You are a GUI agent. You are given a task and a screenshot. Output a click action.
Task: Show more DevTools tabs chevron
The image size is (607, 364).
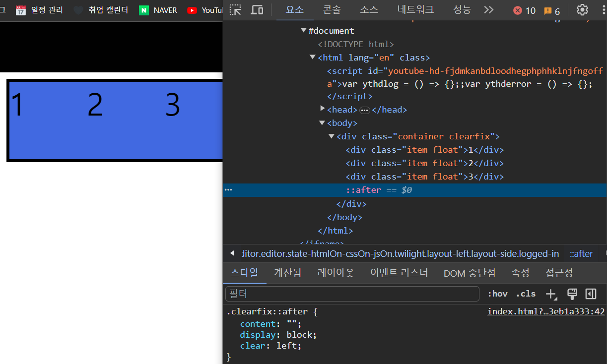[x=489, y=10]
